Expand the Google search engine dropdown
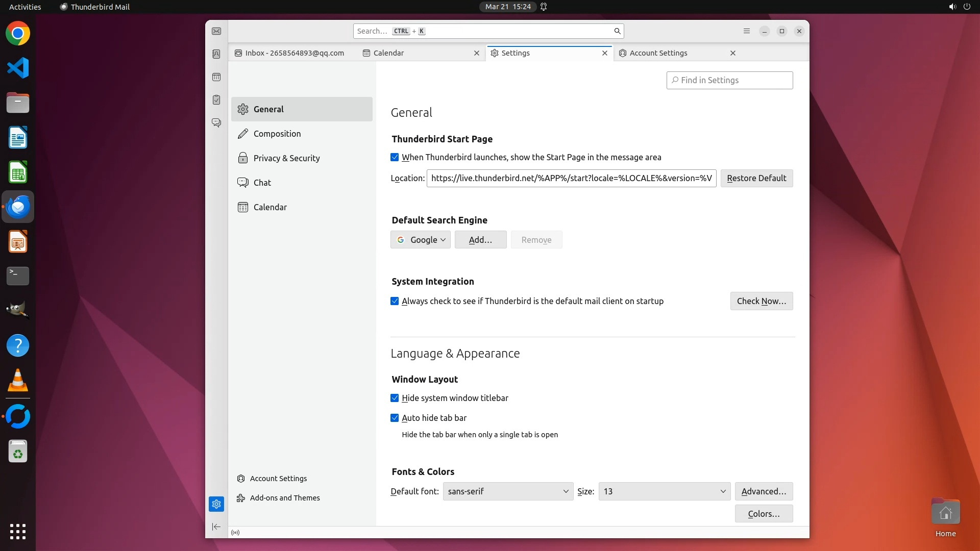The width and height of the screenshot is (980, 551). point(421,240)
